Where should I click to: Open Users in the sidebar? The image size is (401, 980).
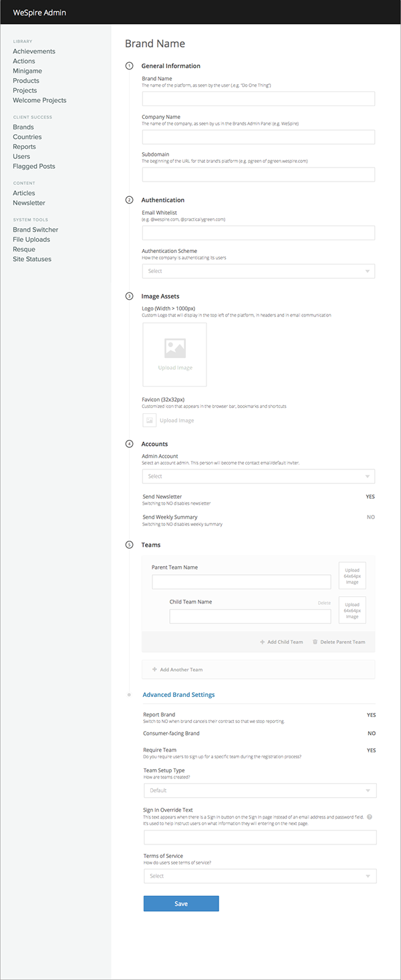(21, 156)
